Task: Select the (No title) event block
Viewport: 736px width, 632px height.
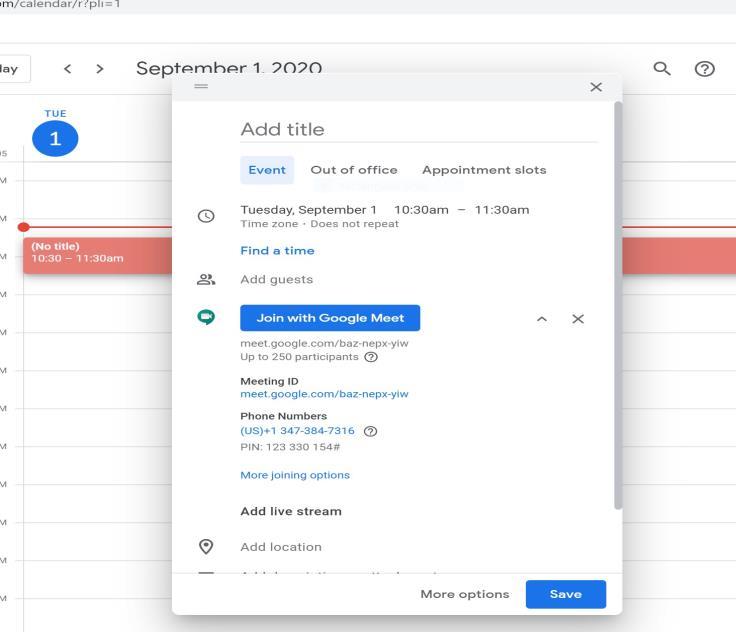Action: (x=98, y=255)
